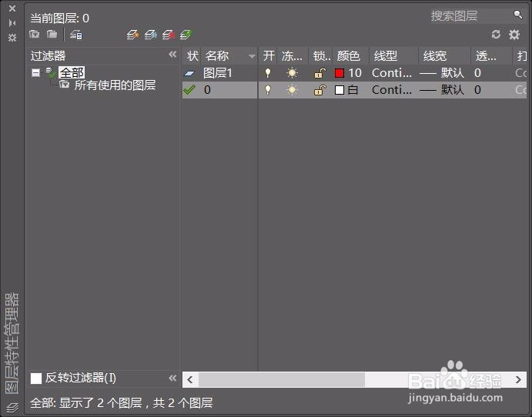Click the 线宽 column header
Screen dimensions: 532x417
click(445, 56)
